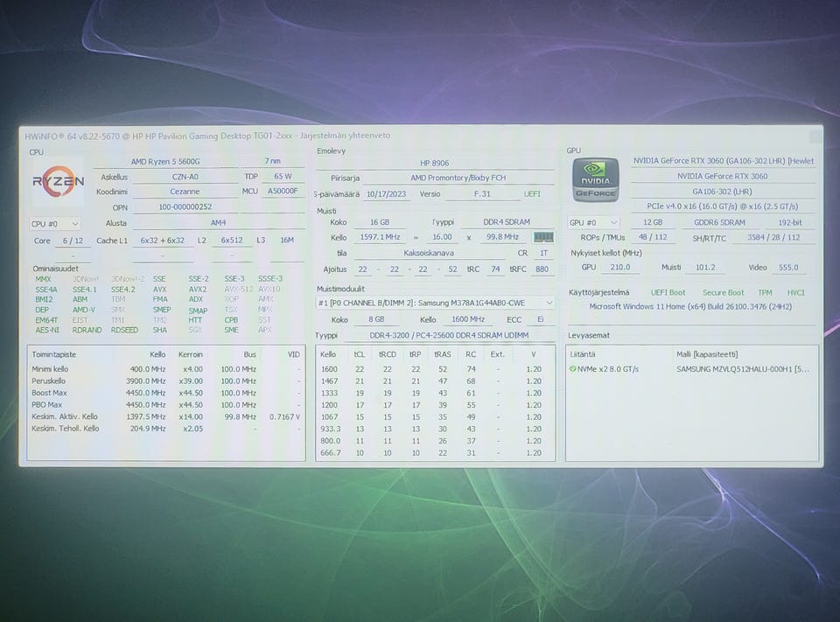Click the DDR4 SDRAM memory type field

pyautogui.click(x=507, y=222)
